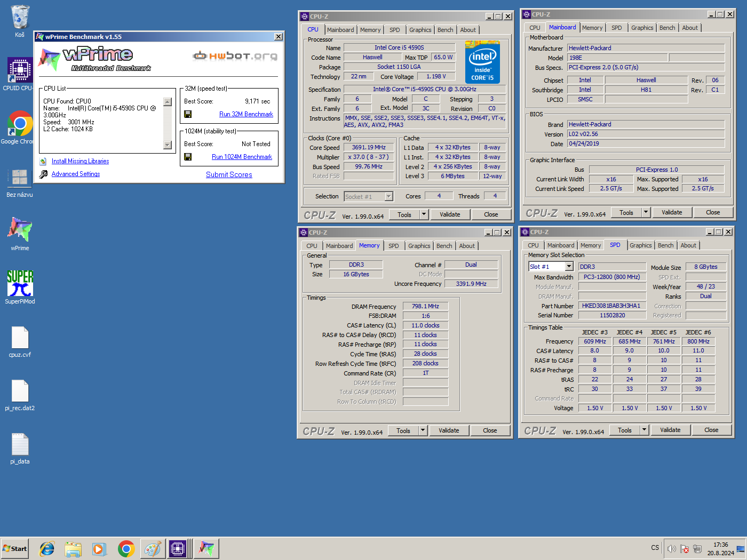
Task: Expand Tools dropdown arrow in CPU tab window
Action: pos(424,214)
